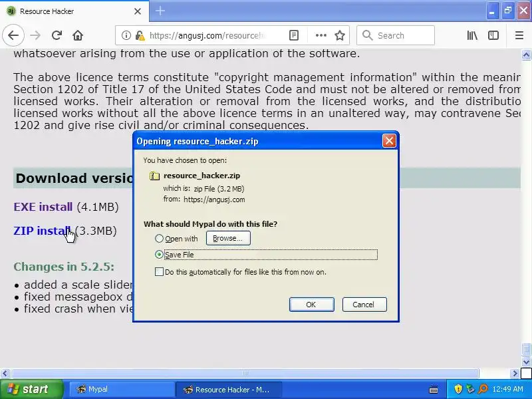Confirm the download with OK

point(311,305)
